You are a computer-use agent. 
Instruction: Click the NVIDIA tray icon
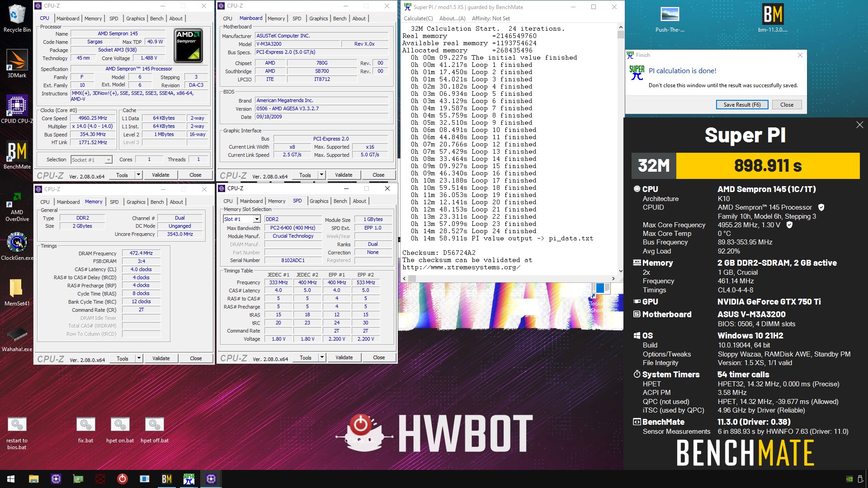tap(849, 479)
